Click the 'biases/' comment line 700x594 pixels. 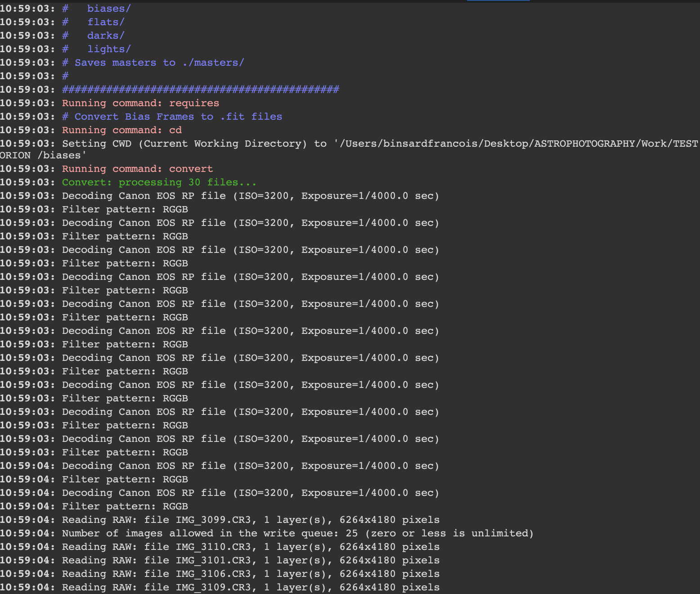point(108,9)
